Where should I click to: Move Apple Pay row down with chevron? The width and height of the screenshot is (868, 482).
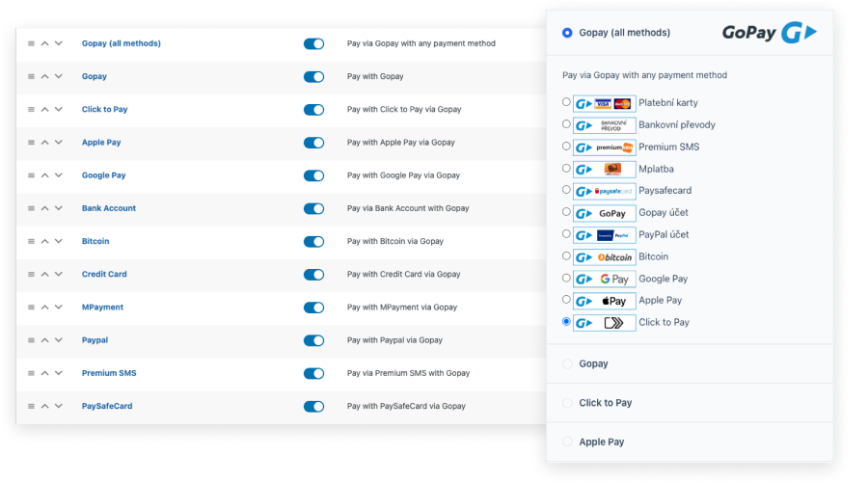pos(59,143)
